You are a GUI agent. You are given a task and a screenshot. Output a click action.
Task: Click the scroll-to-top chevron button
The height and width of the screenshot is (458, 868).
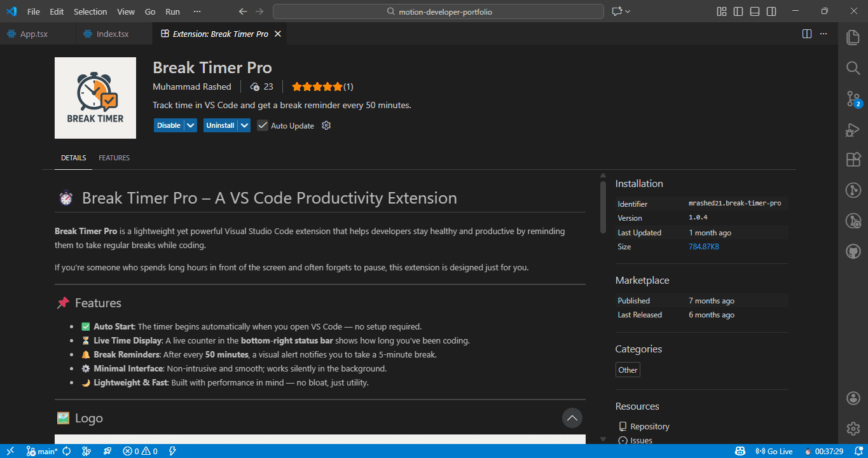tap(572, 418)
